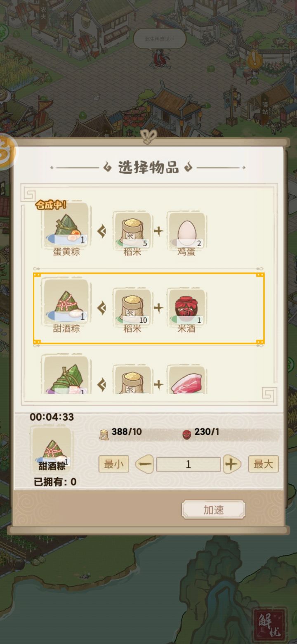This screenshot has width=297, height=644.
Task: Tap the 稻米 rice sack needing 5
Action: coord(132,230)
